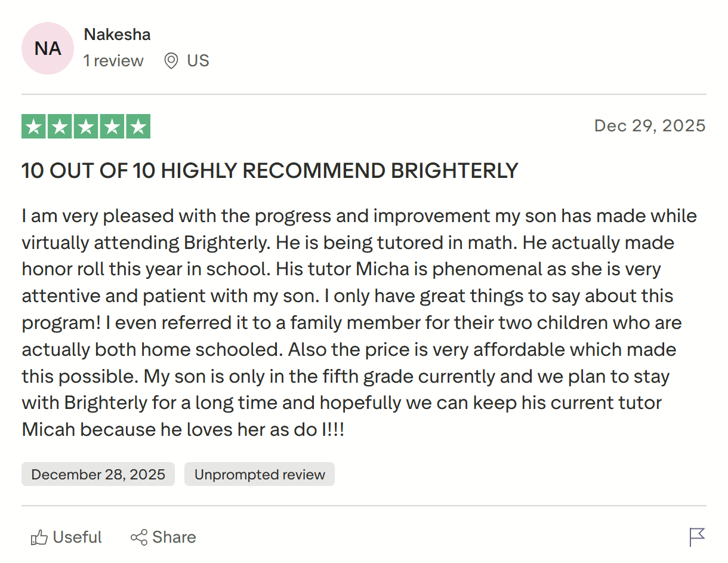Click the middle star of the rating bar
Screen dimensions: 728x563
[85, 126]
